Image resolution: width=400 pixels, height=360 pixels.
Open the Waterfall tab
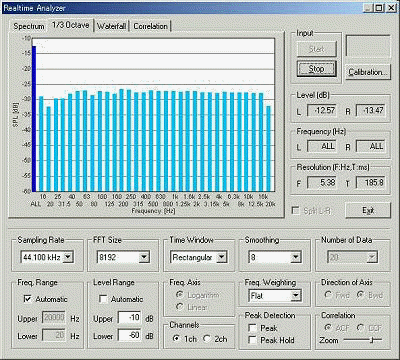pyautogui.click(x=111, y=26)
